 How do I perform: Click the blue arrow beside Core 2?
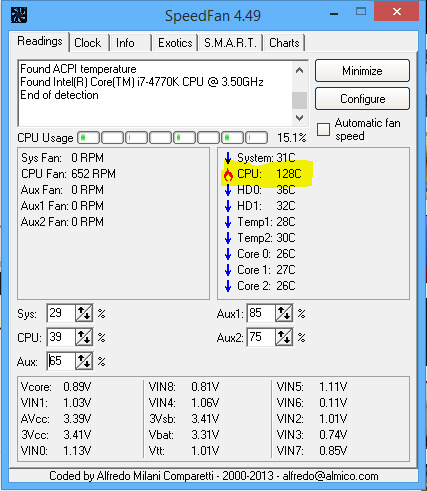228,286
